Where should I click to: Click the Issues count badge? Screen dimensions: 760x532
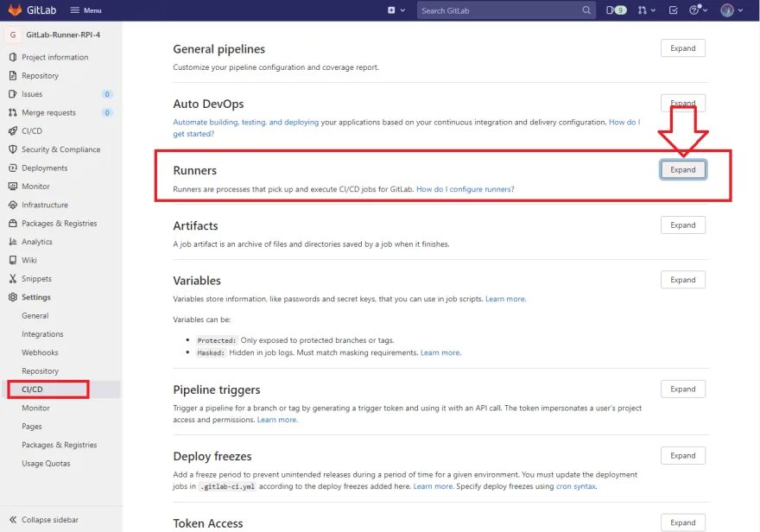coord(107,94)
